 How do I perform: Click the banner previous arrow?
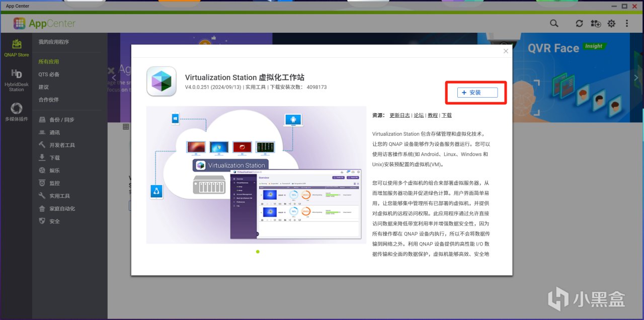(114, 77)
